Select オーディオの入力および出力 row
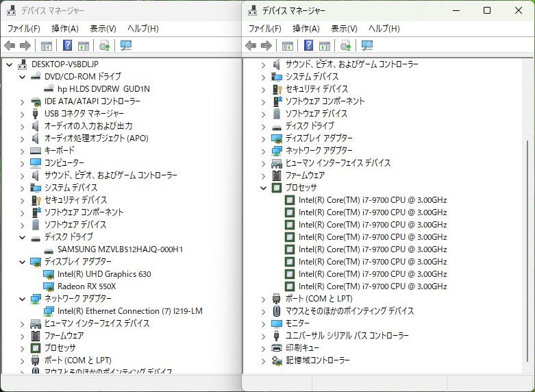 click(88, 126)
